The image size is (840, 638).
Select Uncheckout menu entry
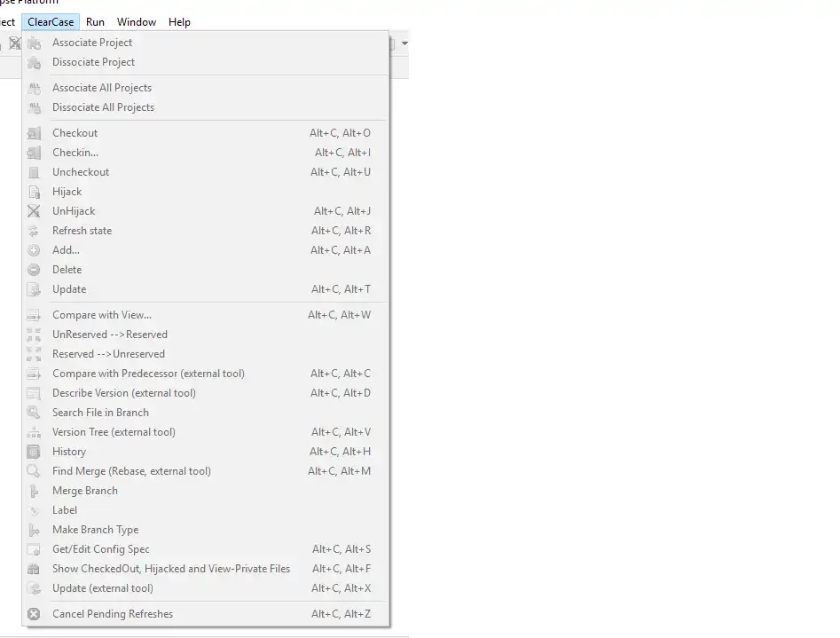(205, 172)
